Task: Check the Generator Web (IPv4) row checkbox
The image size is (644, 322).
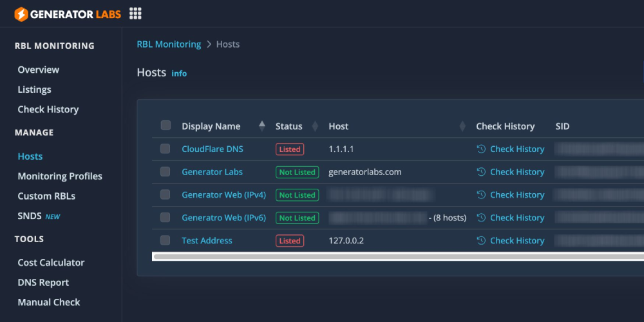Action: (165, 194)
